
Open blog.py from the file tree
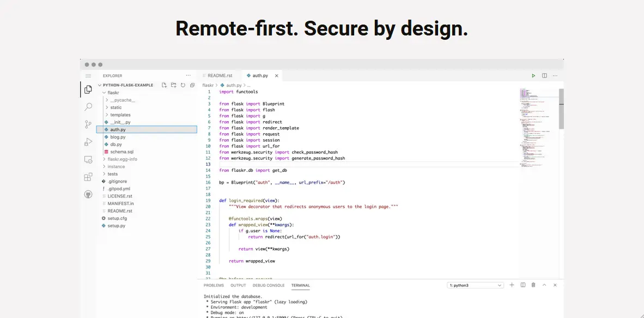(x=118, y=137)
